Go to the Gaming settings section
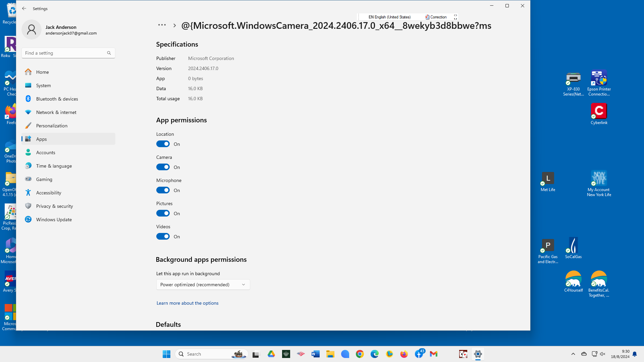 pos(68,179)
